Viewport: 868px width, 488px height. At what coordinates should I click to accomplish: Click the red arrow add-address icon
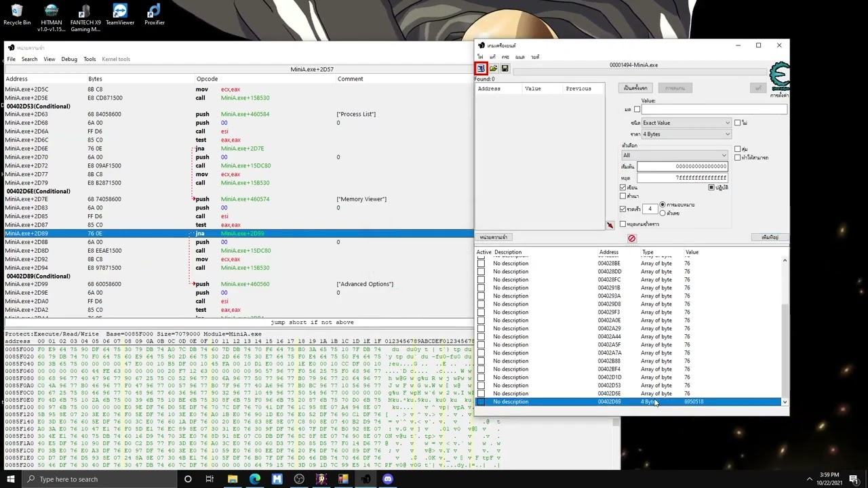point(610,225)
